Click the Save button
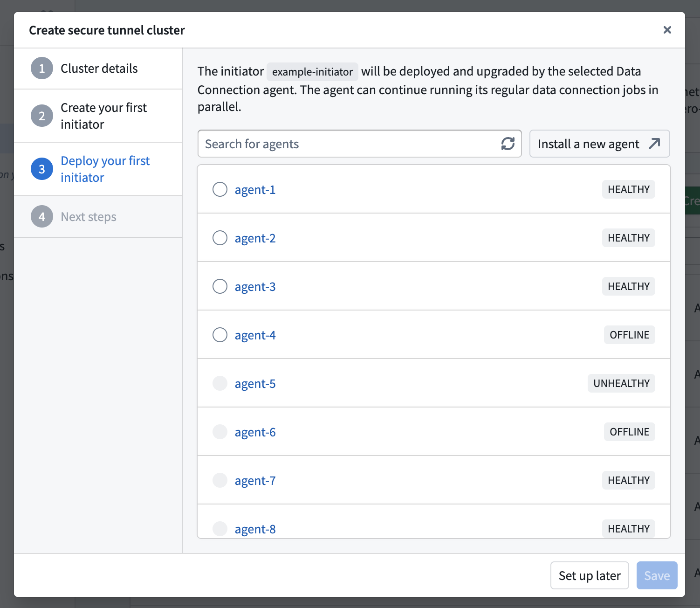This screenshot has width=700, height=608. (x=657, y=575)
